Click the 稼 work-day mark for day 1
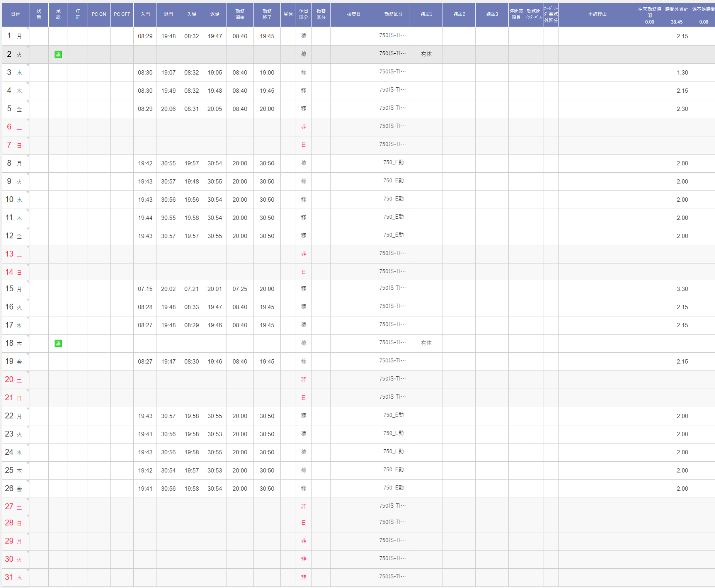Image resolution: width=715 pixels, height=588 pixels. click(x=303, y=36)
